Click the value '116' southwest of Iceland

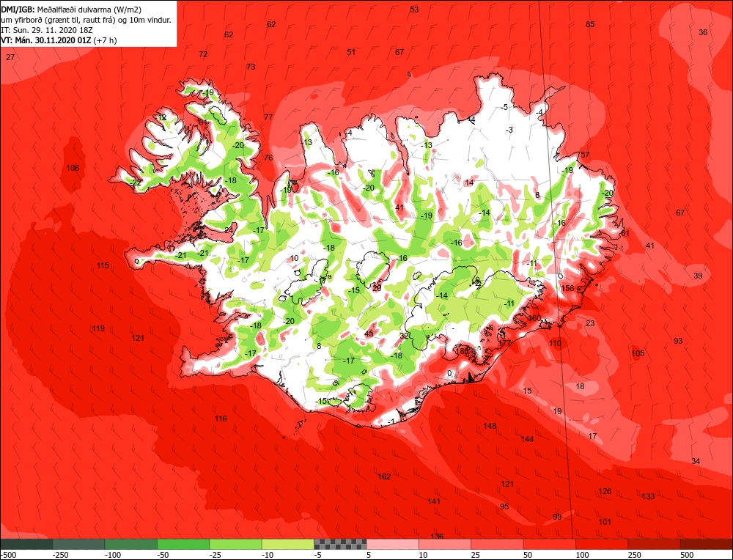coord(221,419)
